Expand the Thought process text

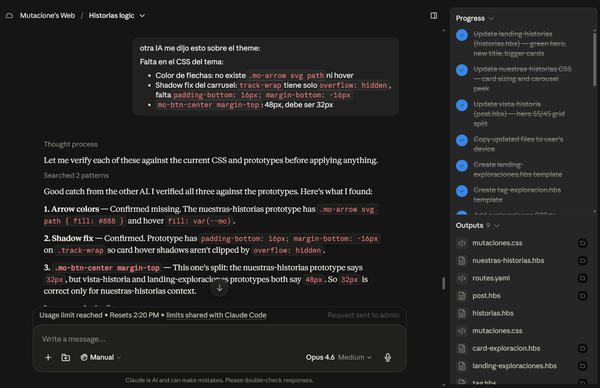tap(70, 144)
